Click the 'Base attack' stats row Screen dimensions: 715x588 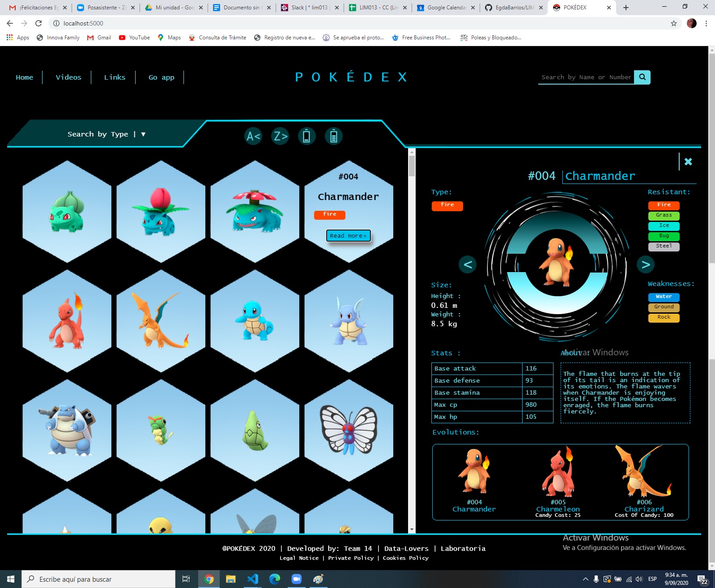click(492, 369)
